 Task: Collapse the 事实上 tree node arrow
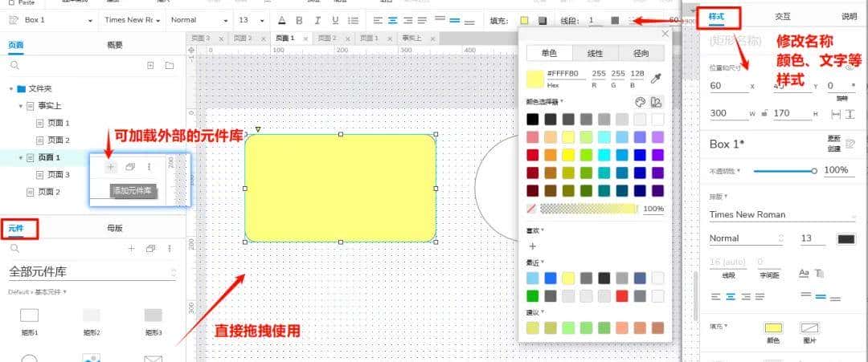[x=21, y=106]
